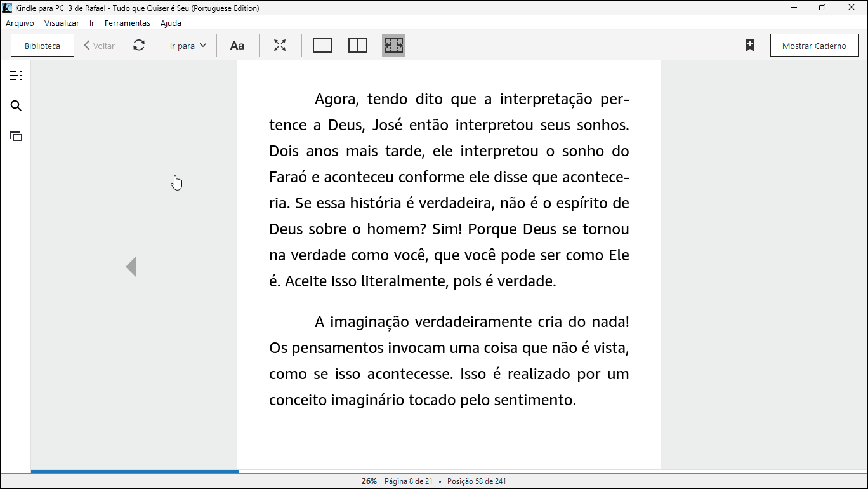The height and width of the screenshot is (489, 868).
Task: Click the sync refresh icon
Action: pyautogui.click(x=139, y=46)
